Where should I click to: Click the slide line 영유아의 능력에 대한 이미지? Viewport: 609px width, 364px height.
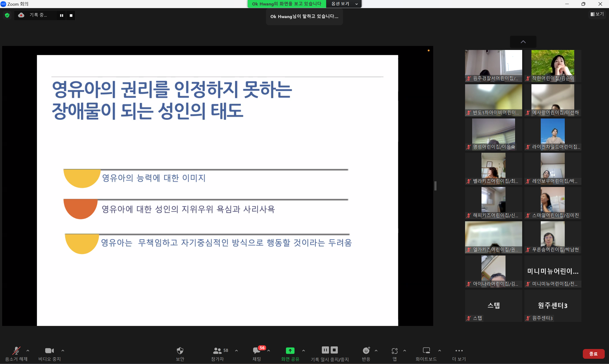pyautogui.click(x=154, y=178)
